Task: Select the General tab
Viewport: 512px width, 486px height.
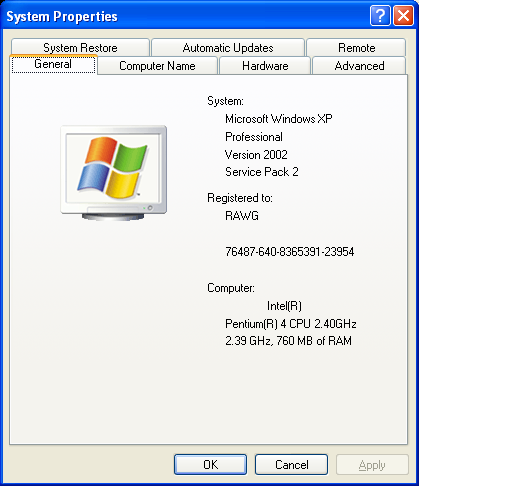Action: coord(53,64)
